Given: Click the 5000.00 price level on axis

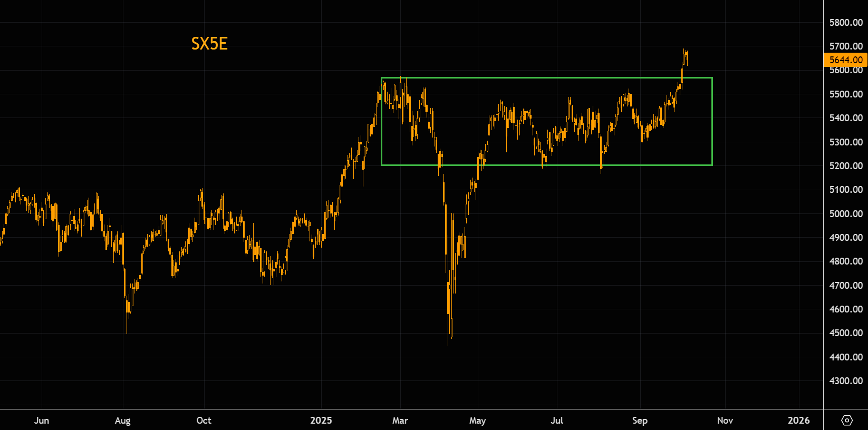Looking at the screenshot, I should coord(845,214).
